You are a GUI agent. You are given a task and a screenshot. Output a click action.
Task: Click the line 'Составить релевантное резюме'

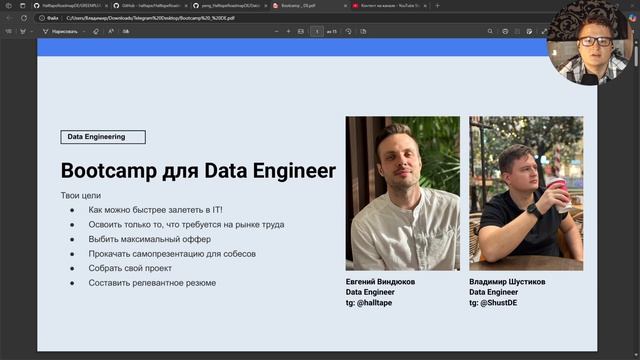(x=152, y=283)
